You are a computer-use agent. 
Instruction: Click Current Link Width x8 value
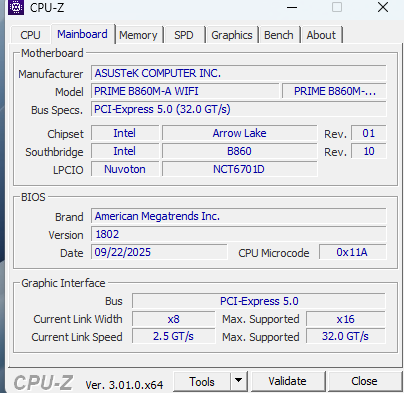[174, 319]
